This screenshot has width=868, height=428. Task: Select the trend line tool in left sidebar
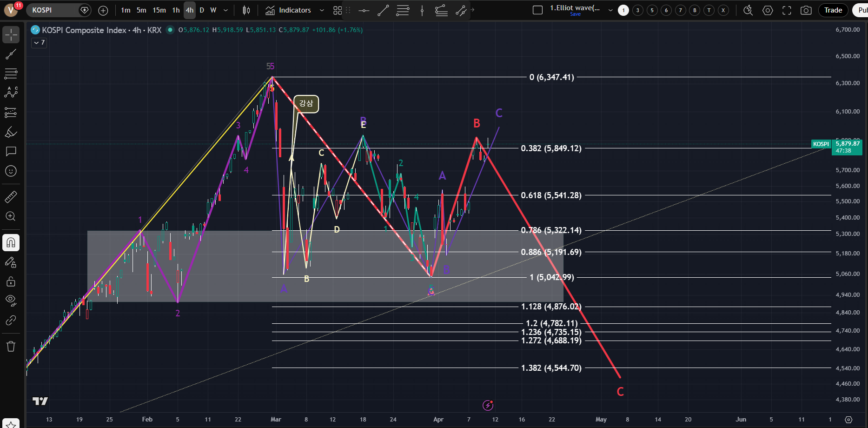click(11, 54)
